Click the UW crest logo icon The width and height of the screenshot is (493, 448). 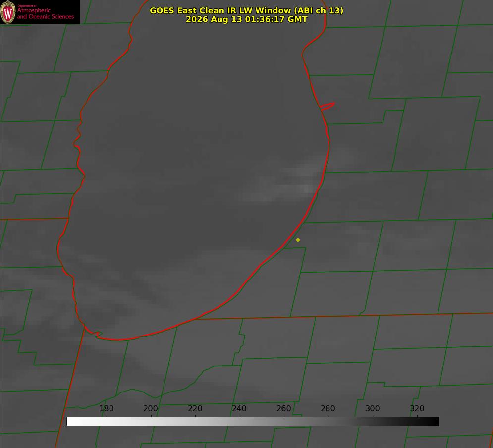pos(8,12)
